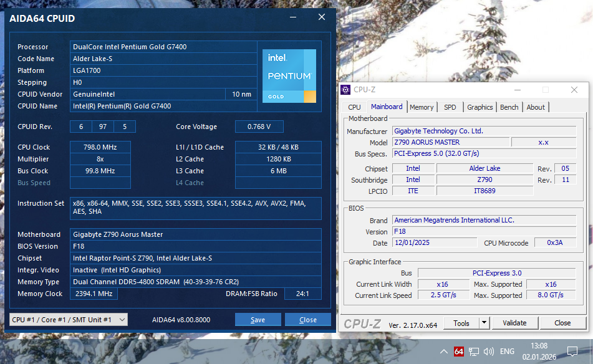Minimize the AIDA64 CPUID window
Screen dimensions: 593x364
293,17
